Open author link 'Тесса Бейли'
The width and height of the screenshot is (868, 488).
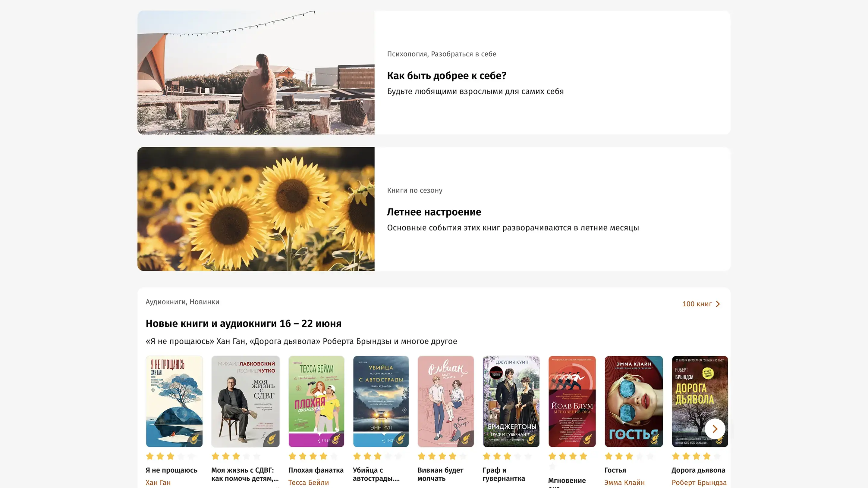[x=308, y=482]
